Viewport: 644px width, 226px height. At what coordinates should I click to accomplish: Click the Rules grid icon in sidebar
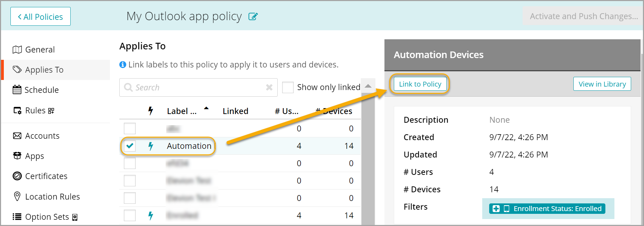point(51,111)
